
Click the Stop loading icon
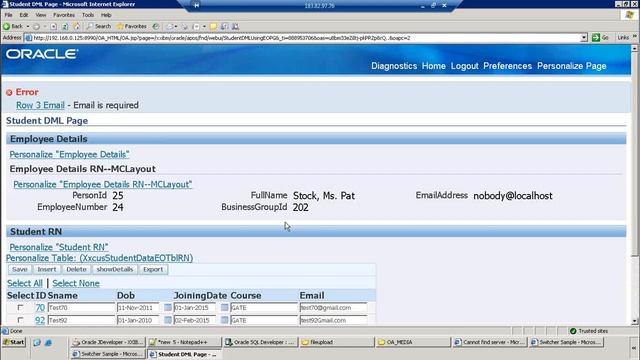53,26
